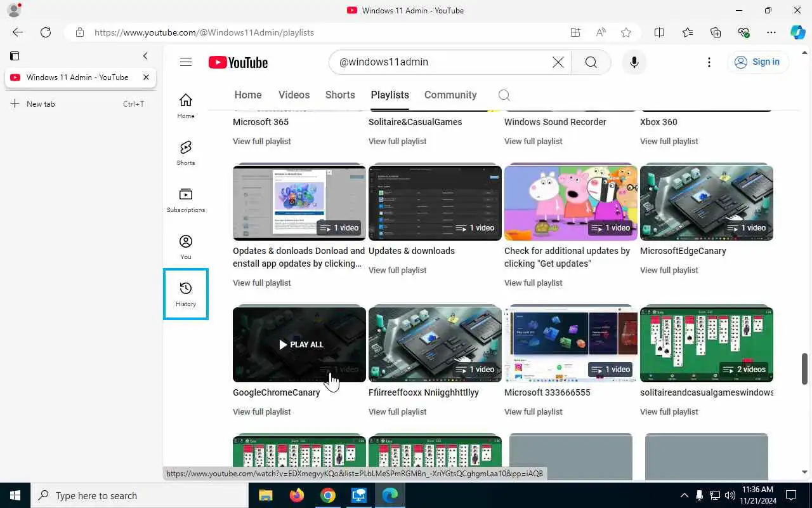Image resolution: width=812 pixels, height=508 pixels.
Task: Open the Windows Start menu
Action: click(x=15, y=495)
